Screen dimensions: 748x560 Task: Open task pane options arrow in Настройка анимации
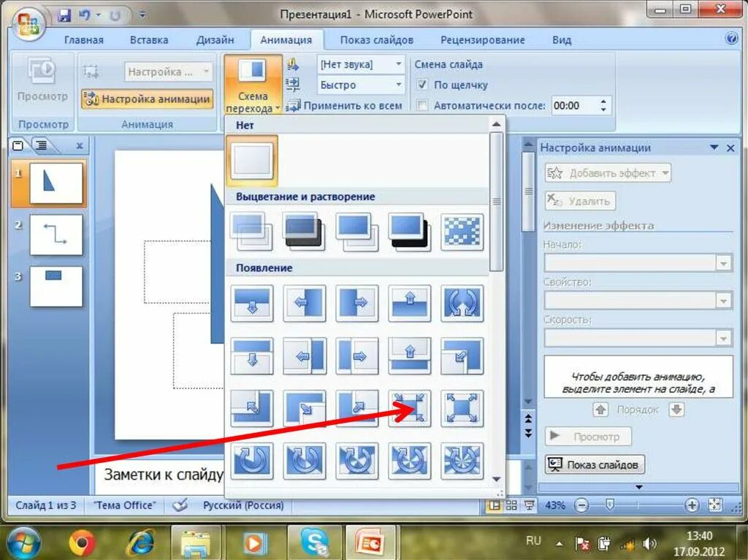click(714, 147)
